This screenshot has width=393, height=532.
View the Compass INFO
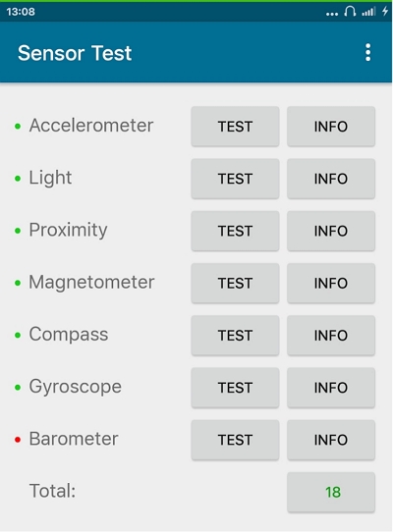(331, 336)
